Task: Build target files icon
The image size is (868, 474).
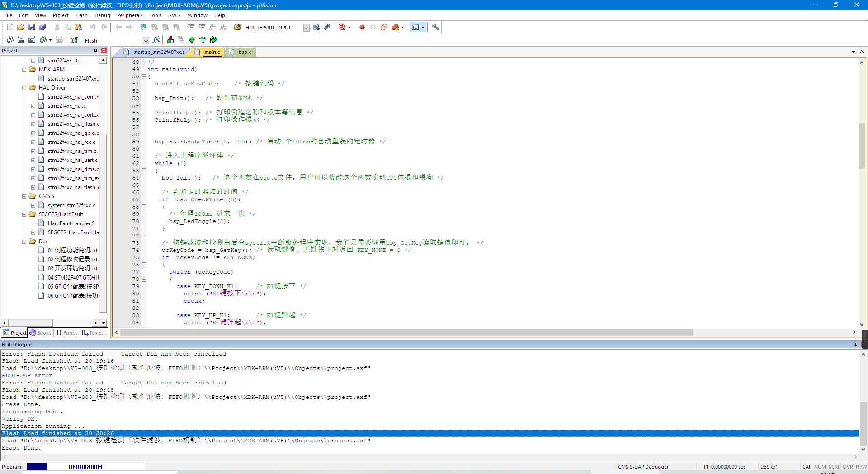Action: (21, 40)
